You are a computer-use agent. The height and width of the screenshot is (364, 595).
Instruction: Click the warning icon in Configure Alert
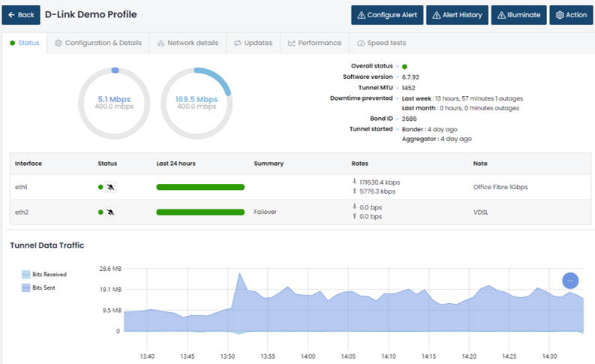(x=361, y=15)
